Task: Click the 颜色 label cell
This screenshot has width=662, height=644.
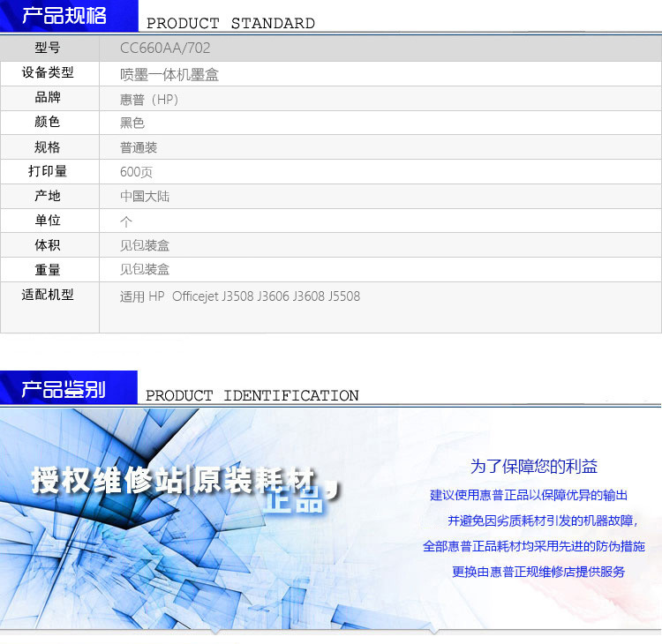Action: pos(49,123)
